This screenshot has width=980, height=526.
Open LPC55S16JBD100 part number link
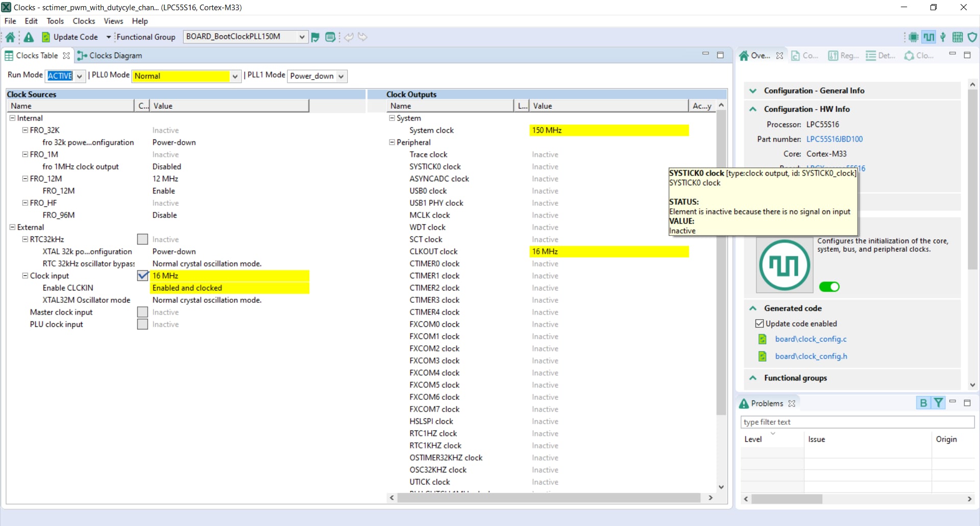(x=835, y=139)
